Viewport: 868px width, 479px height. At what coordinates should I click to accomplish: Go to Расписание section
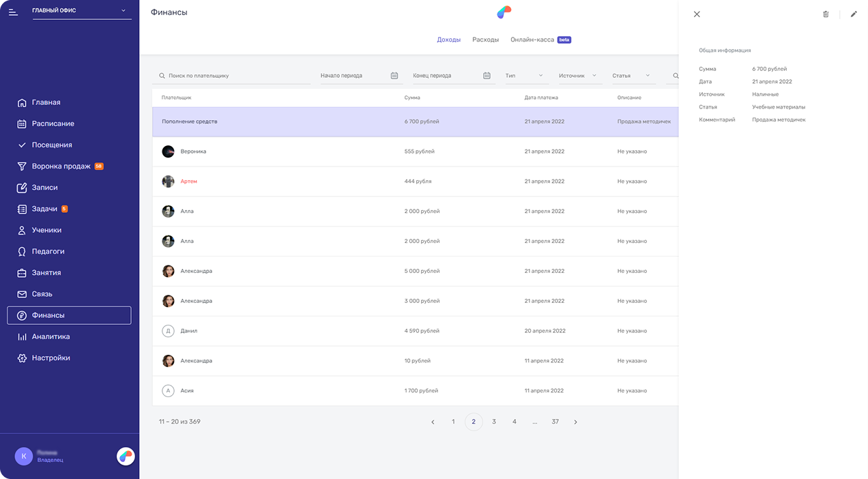(53, 124)
